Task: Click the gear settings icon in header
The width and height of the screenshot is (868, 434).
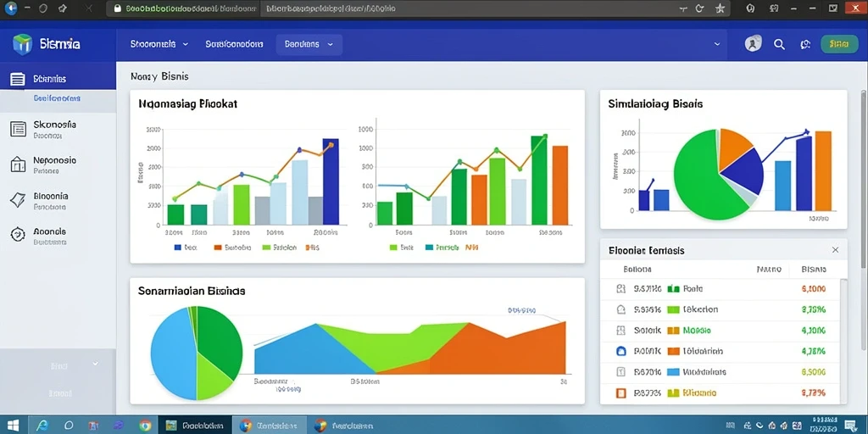Action: 806,45
